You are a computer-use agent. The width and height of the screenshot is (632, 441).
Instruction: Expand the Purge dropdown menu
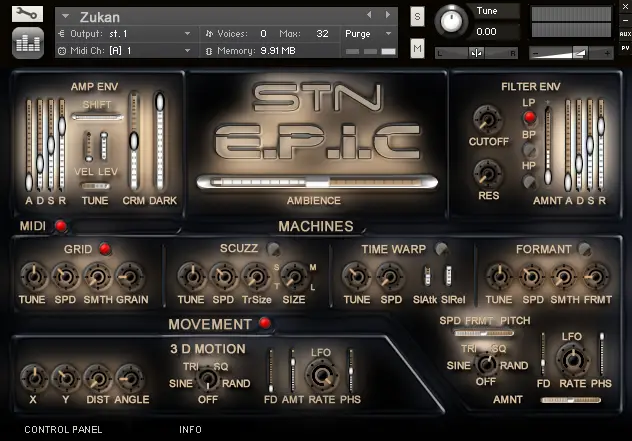(x=389, y=33)
